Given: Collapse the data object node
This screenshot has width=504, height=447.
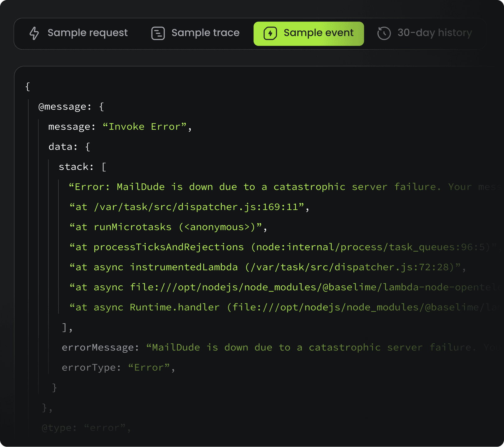Looking at the screenshot, I should click(x=62, y=147).
